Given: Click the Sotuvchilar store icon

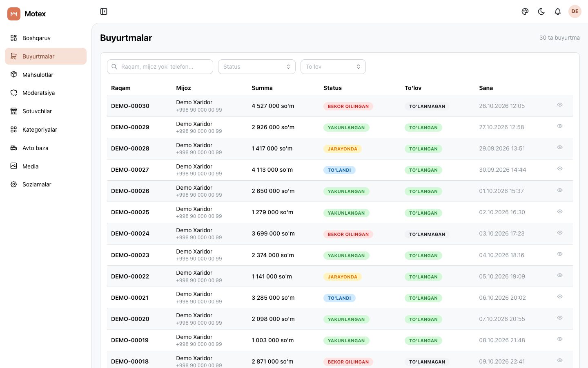Looking at the screenshot, I should click(x=14, y=111).
